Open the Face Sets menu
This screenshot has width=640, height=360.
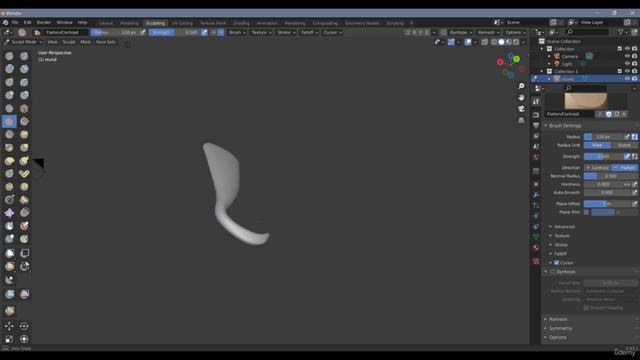pyautogui.click(x=106, y=42)
